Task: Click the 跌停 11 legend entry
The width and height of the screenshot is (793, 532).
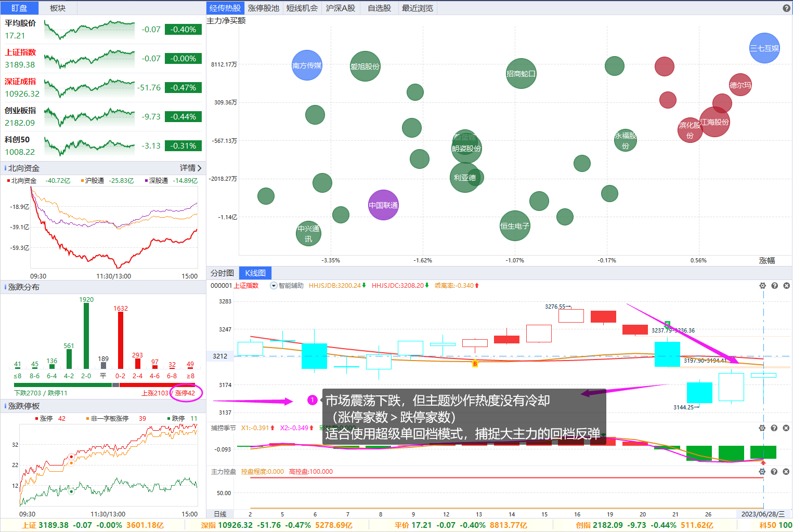Action: [x=182, y=419]
